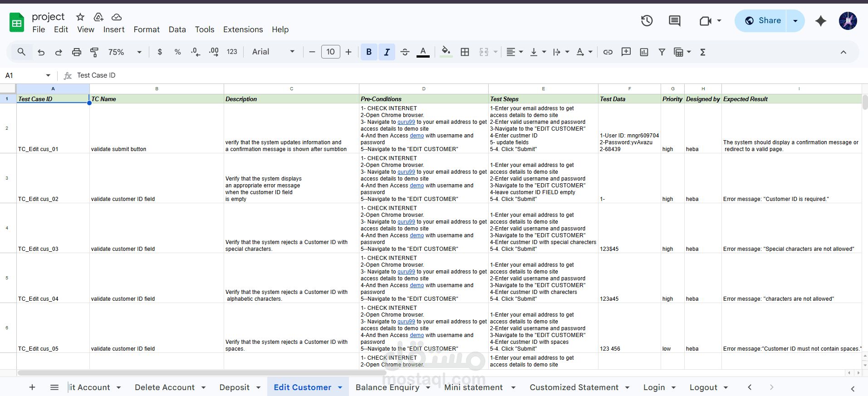Image resolution: width=868 pixels, height=396 pixels.
Task: Open version history clock icon
Action: [x=647, y=20]
